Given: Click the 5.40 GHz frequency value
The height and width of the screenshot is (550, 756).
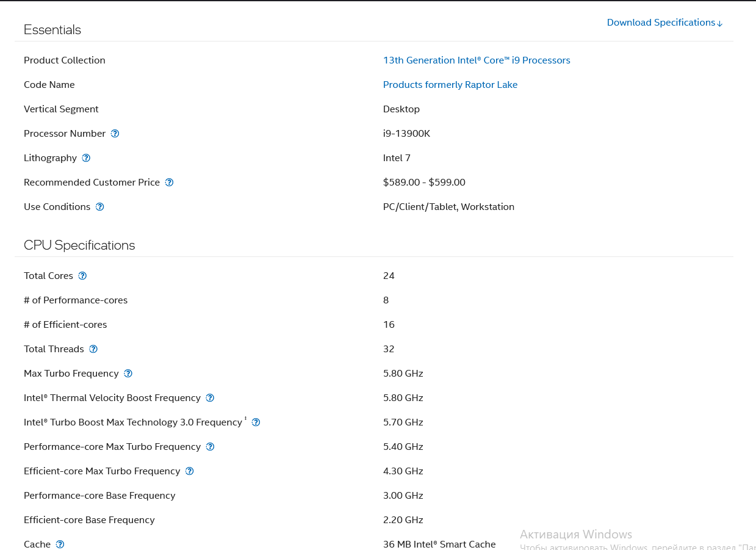Looking at the screenshot, I should coord(403,447).
